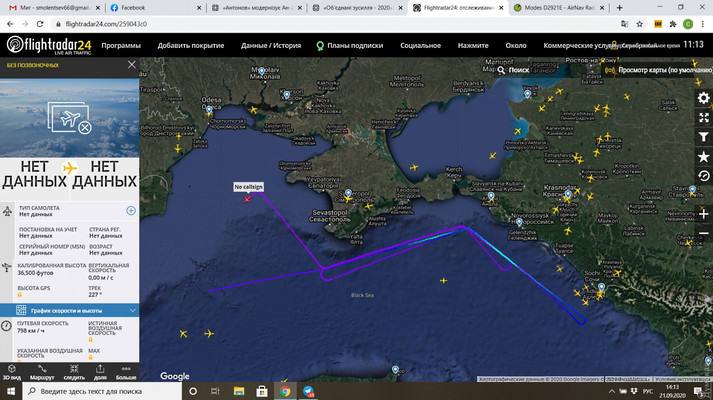Open Просмотр карты view dropdown
Viewport: 713px width, 400px height.
coord(661,71)
